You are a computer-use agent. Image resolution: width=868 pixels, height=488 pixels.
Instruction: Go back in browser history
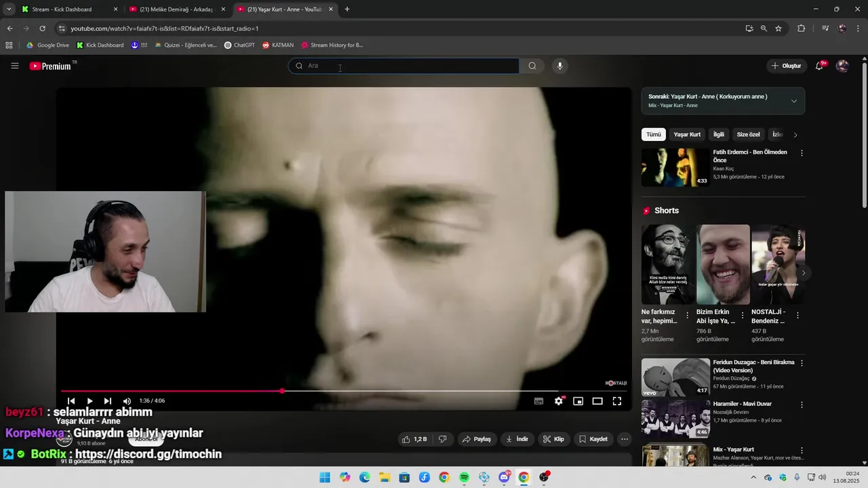(x=9, y=28)
